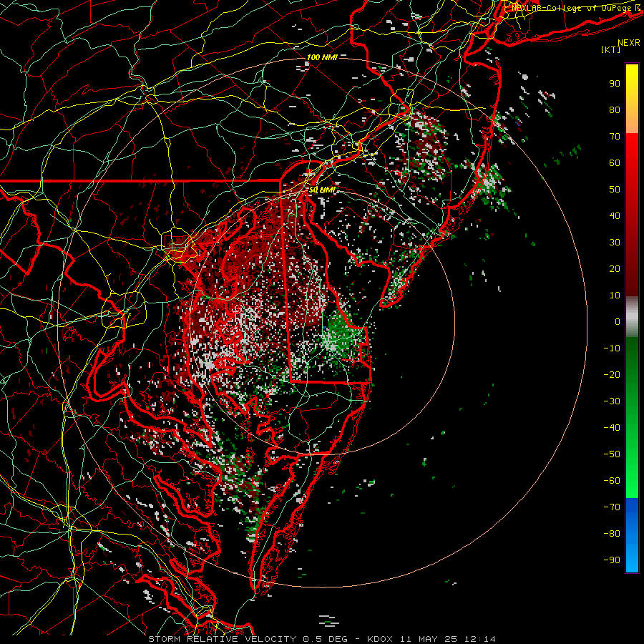
Task: Click the [KT] units label
Action: [x=611, y=49]
